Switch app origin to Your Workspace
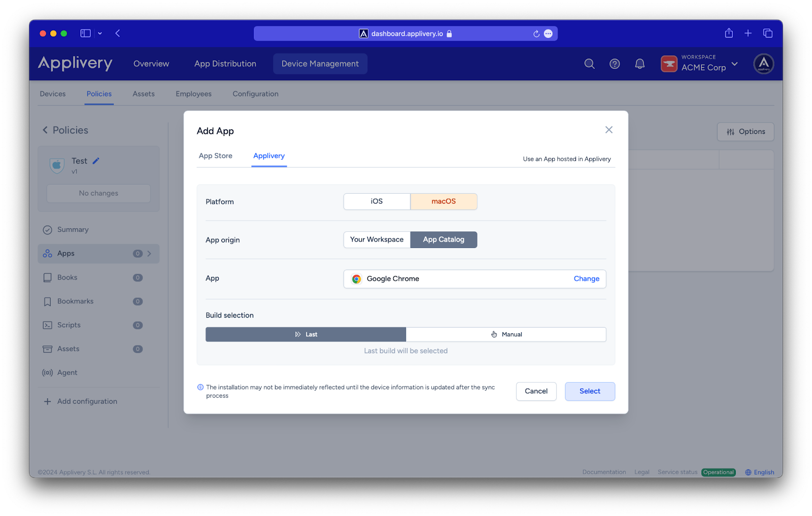The height and width of the screenshot is (516, 812). [377, 239]
